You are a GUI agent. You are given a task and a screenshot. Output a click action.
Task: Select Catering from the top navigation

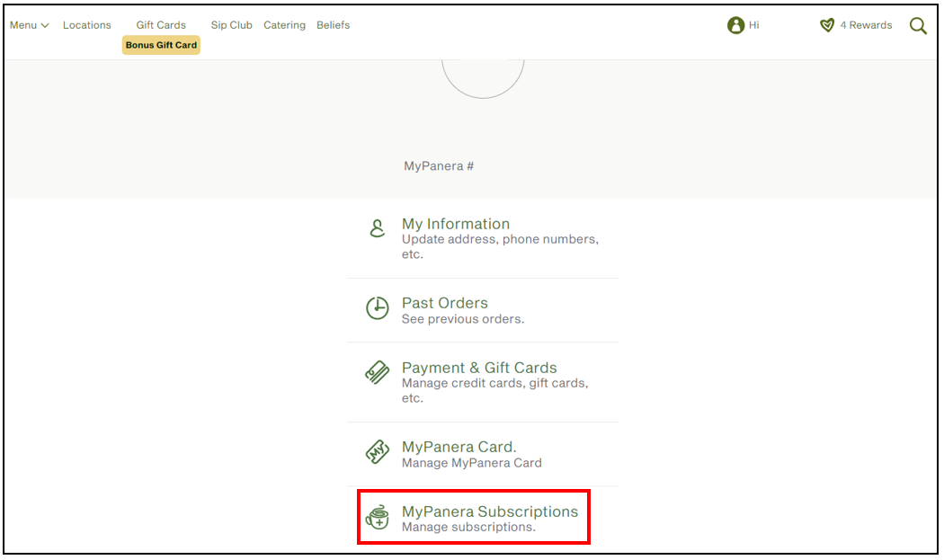[x=284, y=25]
